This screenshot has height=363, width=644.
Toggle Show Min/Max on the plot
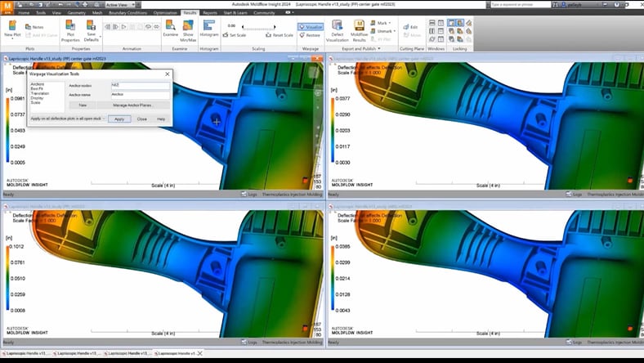point(188,31)
